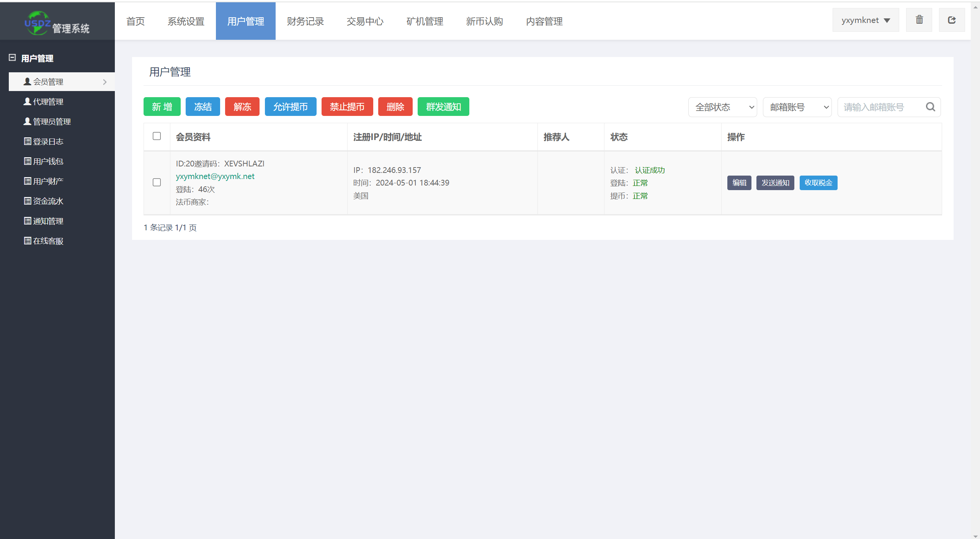
Task: Go to 内容管理 tab
Action: pos(544,21)
